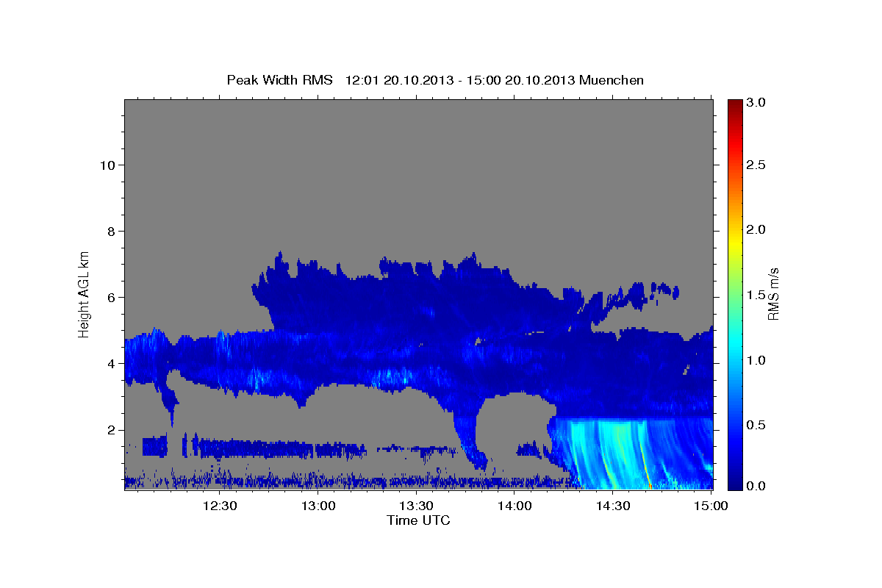Click the 14:30 time tick label
This screenshot has width=882, height=588.
coord(613,506)
